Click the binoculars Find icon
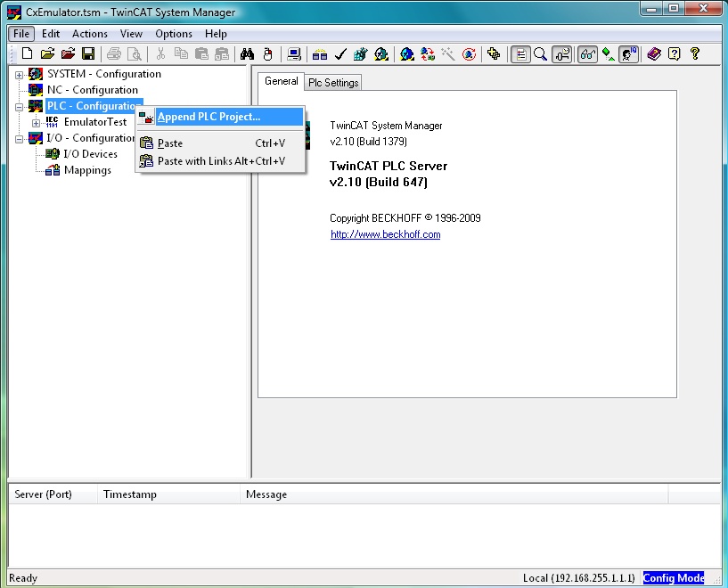The height and width of the screenshot is (588, 728). 247,53
